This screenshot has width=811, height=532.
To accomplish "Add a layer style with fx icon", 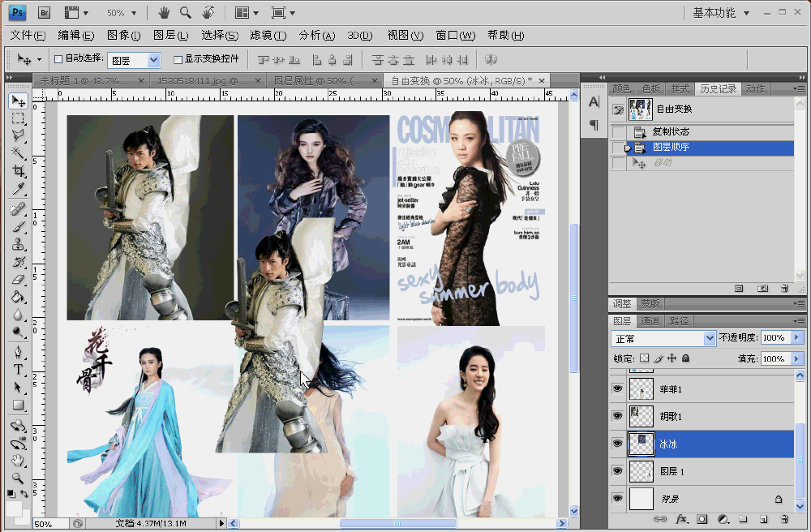I will point(682,519).
